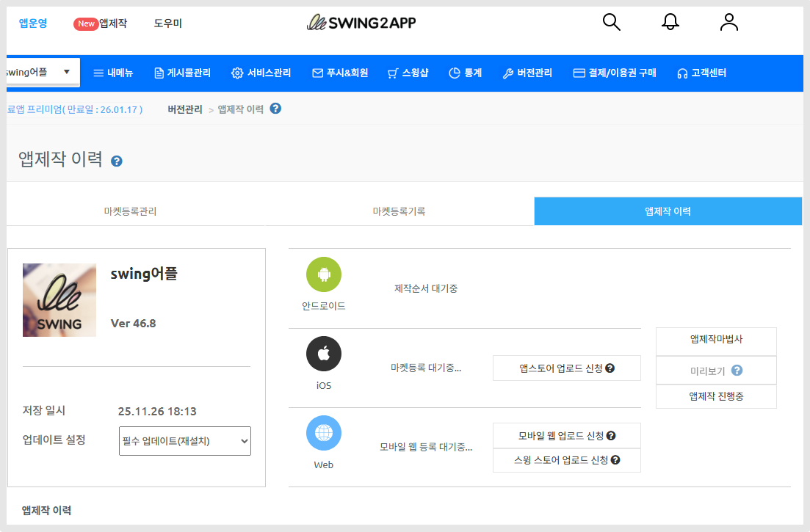Click help icon beside 앱제작 이력 heading
Screen dimensions: 810x532
pyautogui.click(x=117, y=161)
